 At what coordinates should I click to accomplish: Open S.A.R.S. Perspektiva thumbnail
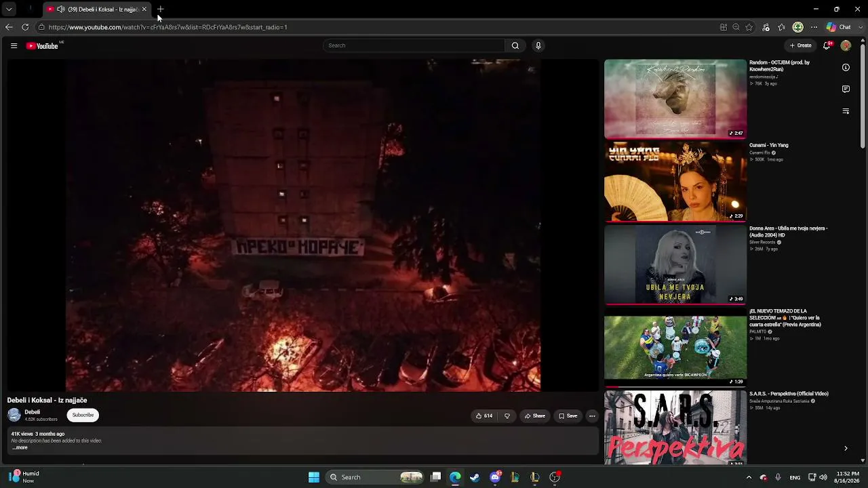click(x=675, y=428)
